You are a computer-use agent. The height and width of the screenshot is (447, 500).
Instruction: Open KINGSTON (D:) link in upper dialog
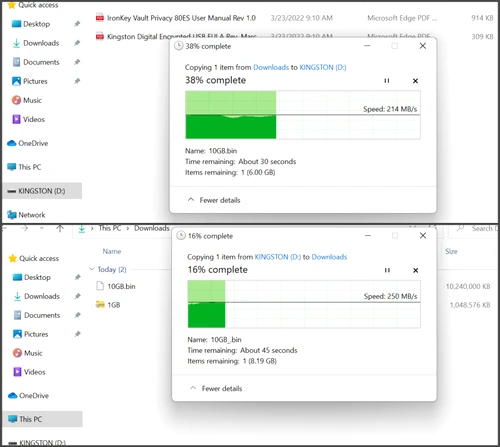(323, 67)
